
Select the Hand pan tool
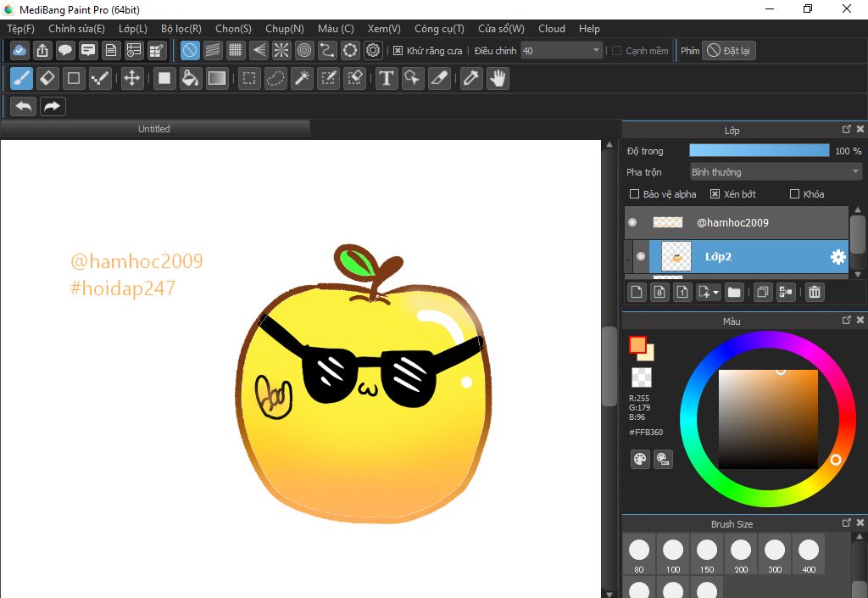pyautogui.click(x=498, y=79)
